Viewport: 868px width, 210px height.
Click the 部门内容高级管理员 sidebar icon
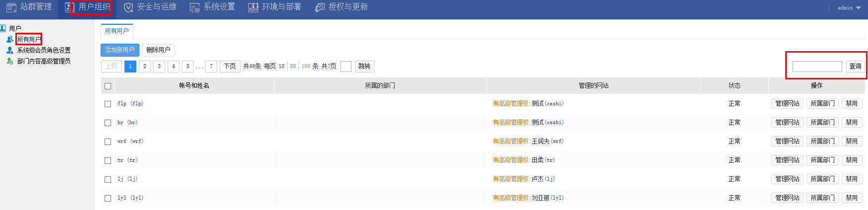[x=10, y=61]
